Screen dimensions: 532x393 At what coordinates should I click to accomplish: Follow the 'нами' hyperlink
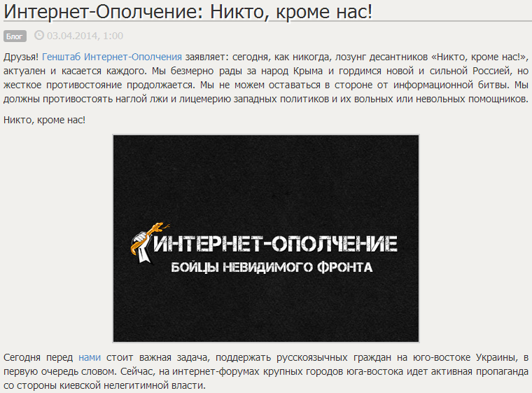pos(90,358)
